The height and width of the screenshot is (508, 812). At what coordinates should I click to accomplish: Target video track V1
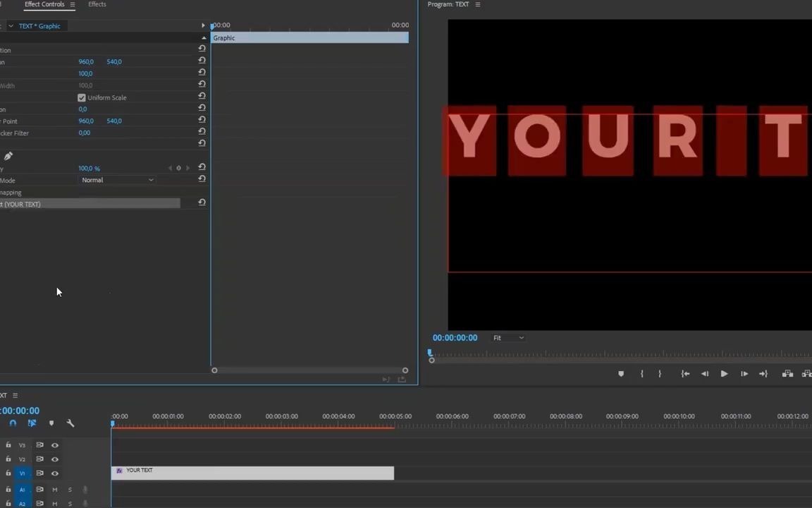[23, 473]
